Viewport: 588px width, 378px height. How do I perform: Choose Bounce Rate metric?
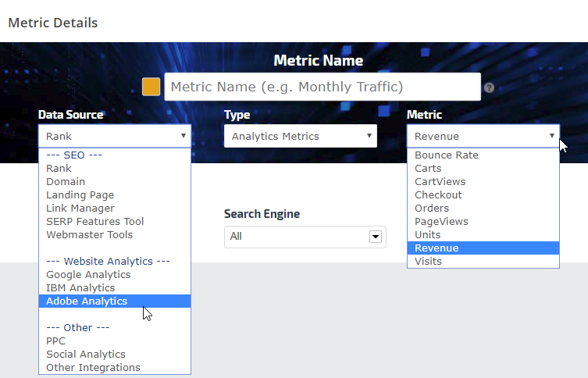pyautogui.click(x=446, y=155)
